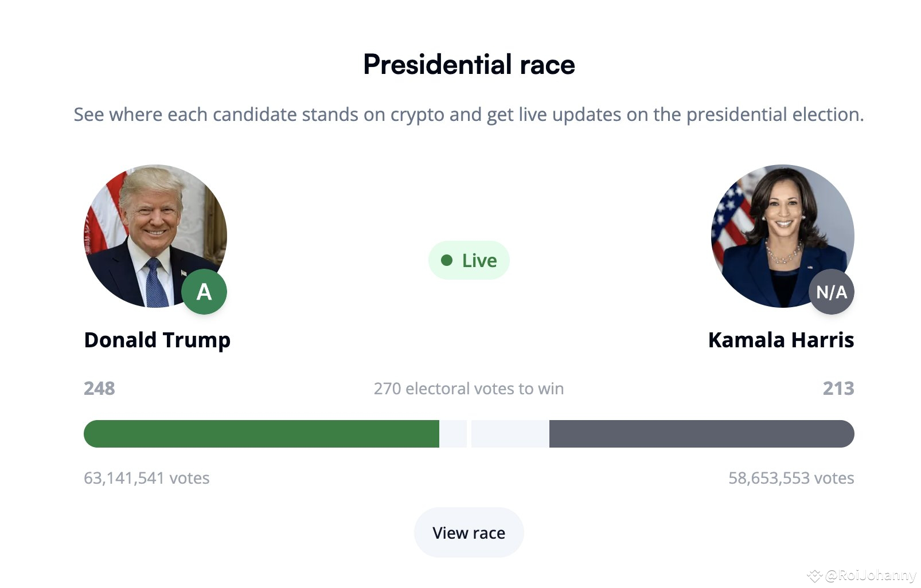Open the View race button
Image resolution: width=921 pixels, height=588 pixels.
point(469,532)
